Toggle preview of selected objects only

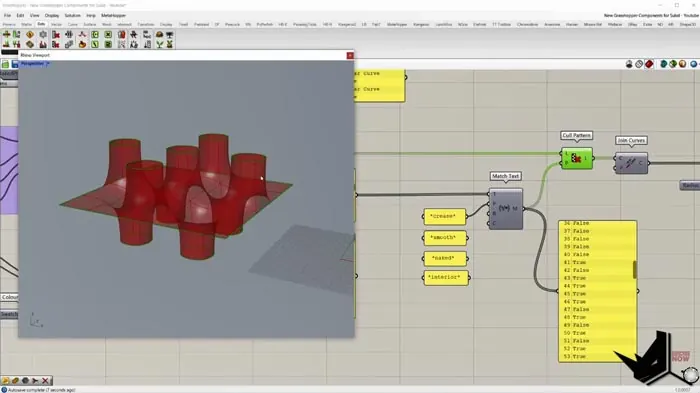point(663,64)
